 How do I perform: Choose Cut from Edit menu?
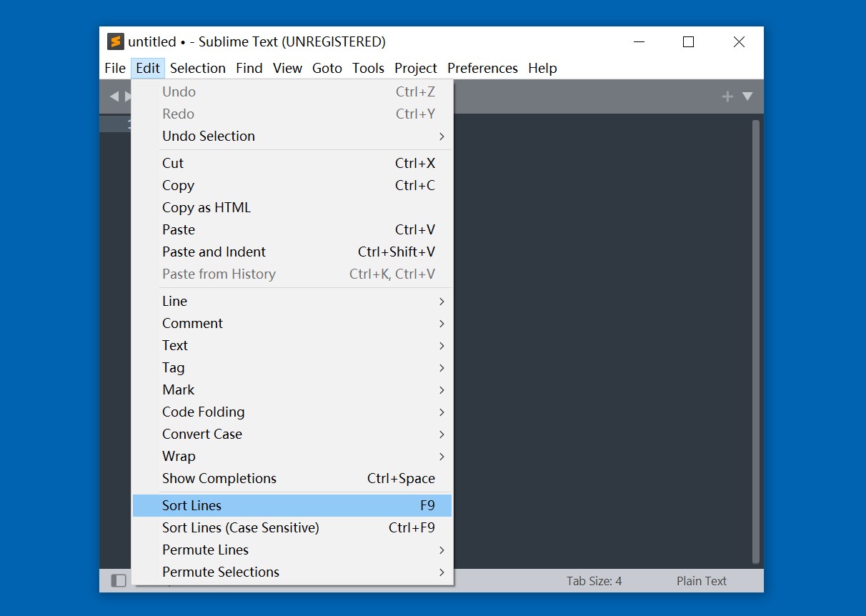[292, 163]
